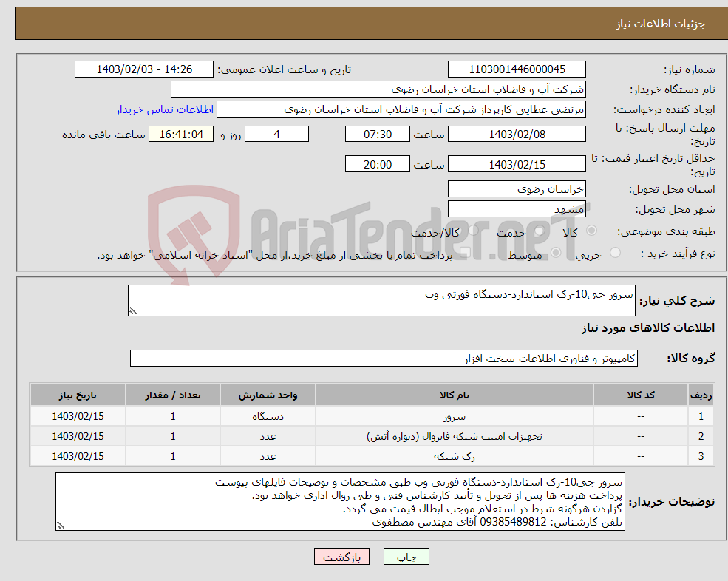Viewport: 728px width, 581px height.
Task: Toggle the Islamic treasury payment checkbox
Action: pos(465,253)
